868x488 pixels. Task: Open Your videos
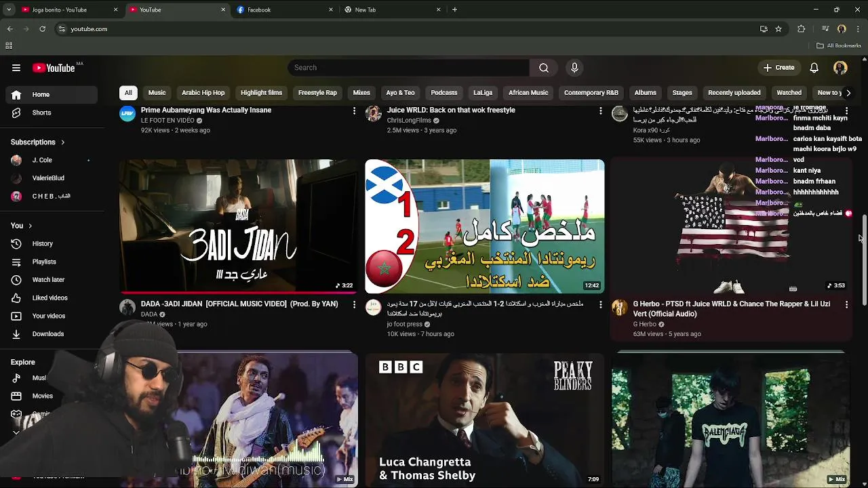[50, 316]
